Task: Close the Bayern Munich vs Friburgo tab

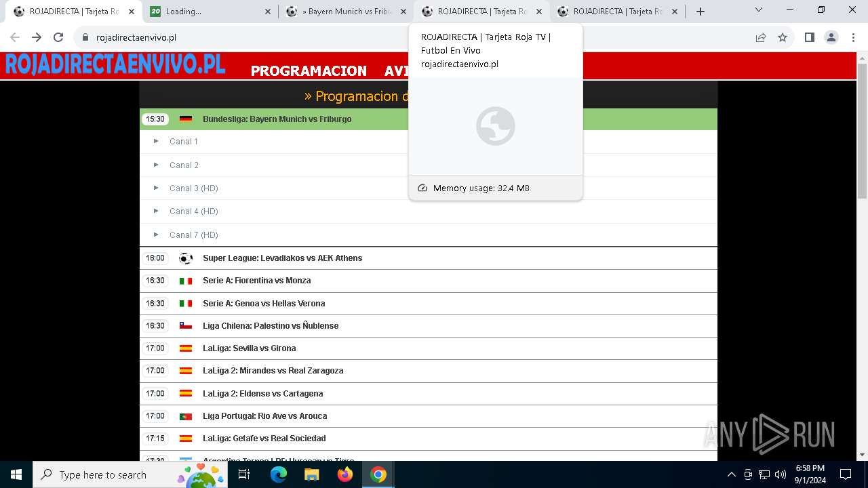Action: (403, 12)
